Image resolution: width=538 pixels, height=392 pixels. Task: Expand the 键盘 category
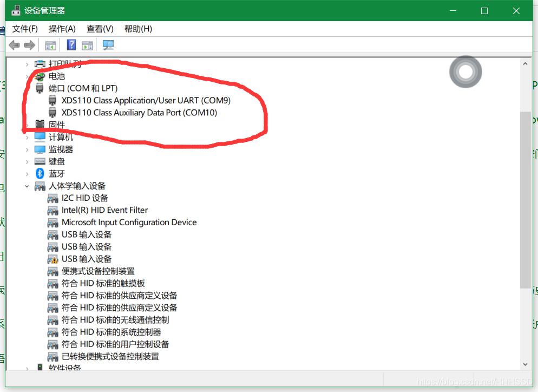tap(27, 162)
